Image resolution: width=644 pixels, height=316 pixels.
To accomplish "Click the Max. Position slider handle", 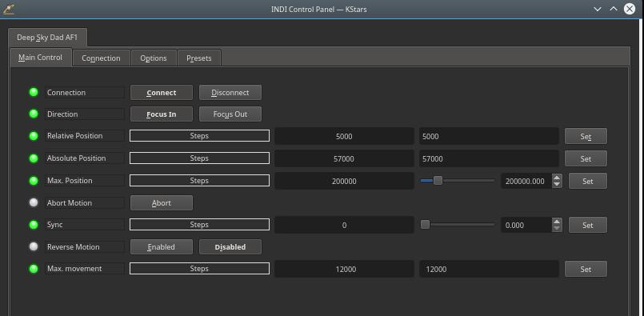I will tap(438, 180).
